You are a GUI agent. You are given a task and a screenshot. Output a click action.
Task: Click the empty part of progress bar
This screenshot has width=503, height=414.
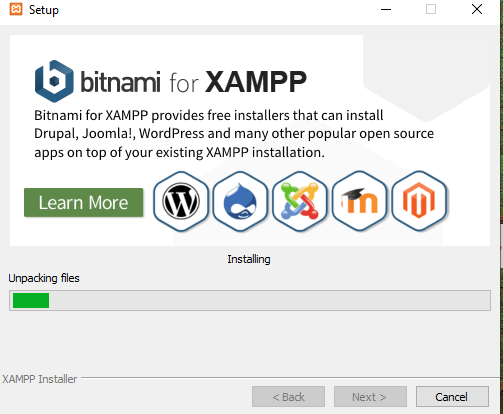click(269, 300)
